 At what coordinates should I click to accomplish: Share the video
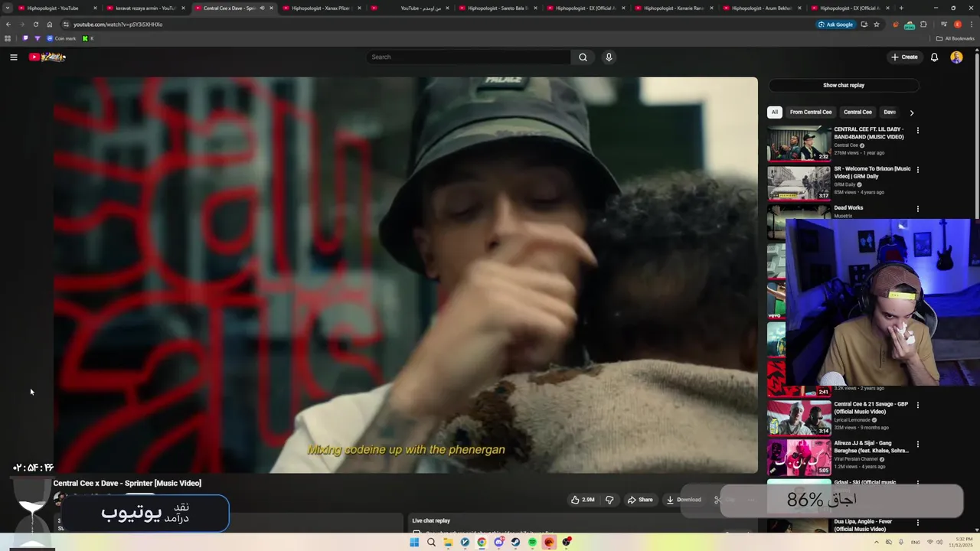pos(640,500)
